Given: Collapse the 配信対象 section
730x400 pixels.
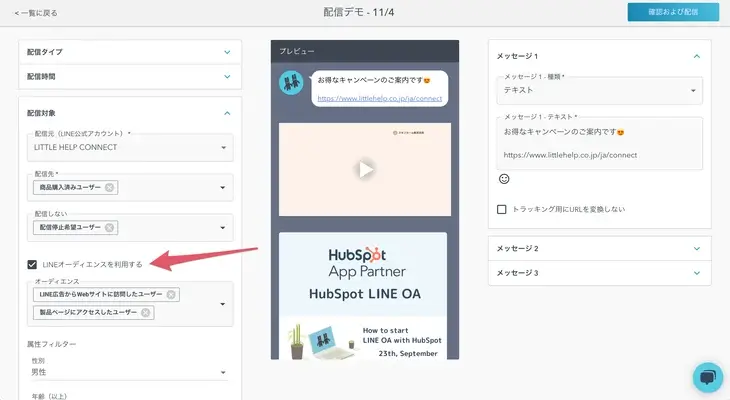Looking at the screenshot, I should (x=227, y=113).
